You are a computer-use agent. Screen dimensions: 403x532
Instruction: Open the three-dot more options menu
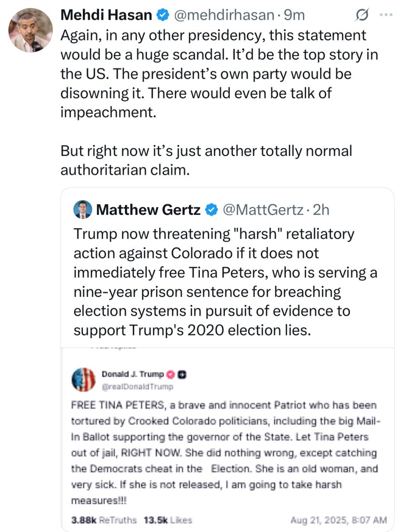pyautogui.click(x=385, y=15)
